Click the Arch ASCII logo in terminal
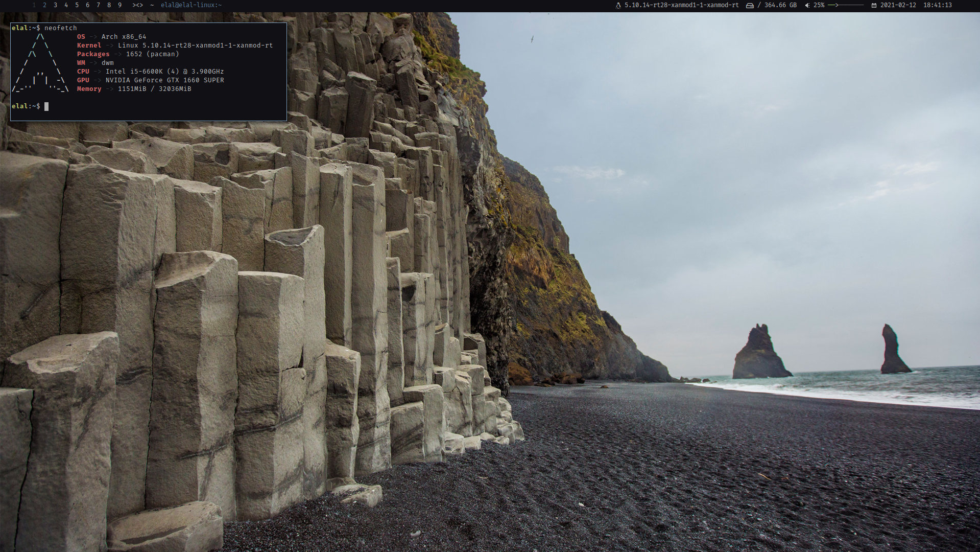The height and width of the screenshot is (552, 980). pos(40,63)
